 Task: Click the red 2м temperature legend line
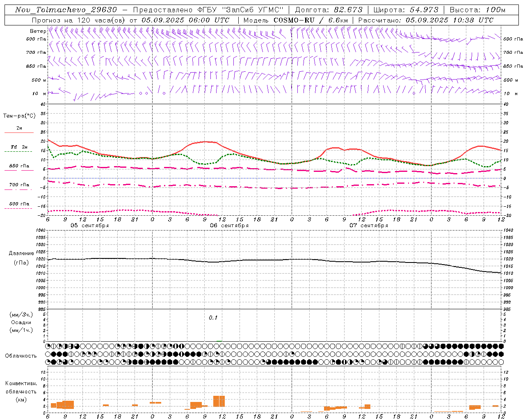pyautogui.click(x=19, y=132)
